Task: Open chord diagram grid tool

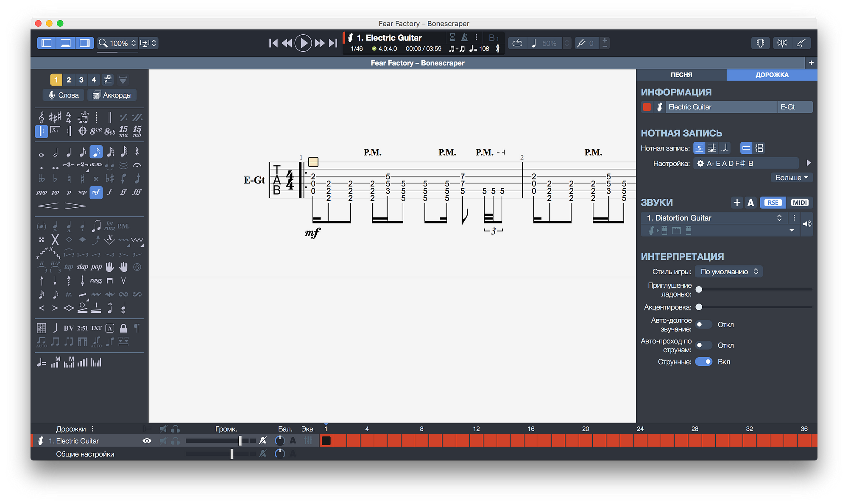Action: [42, 328]
